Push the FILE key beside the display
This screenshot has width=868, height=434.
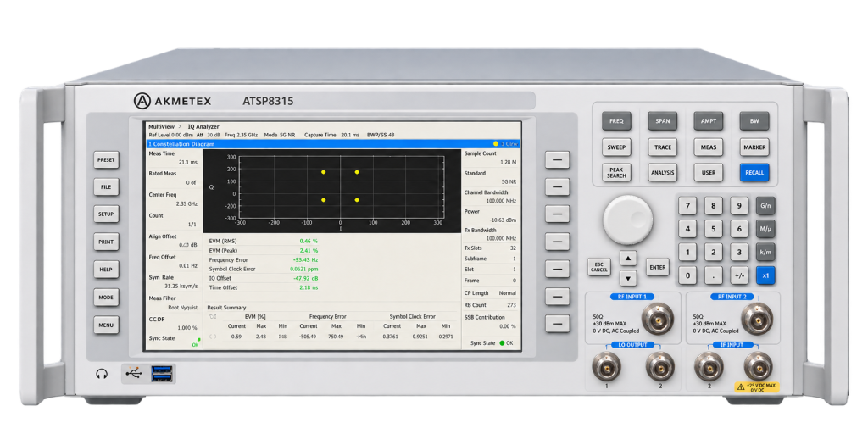[106, 187]
